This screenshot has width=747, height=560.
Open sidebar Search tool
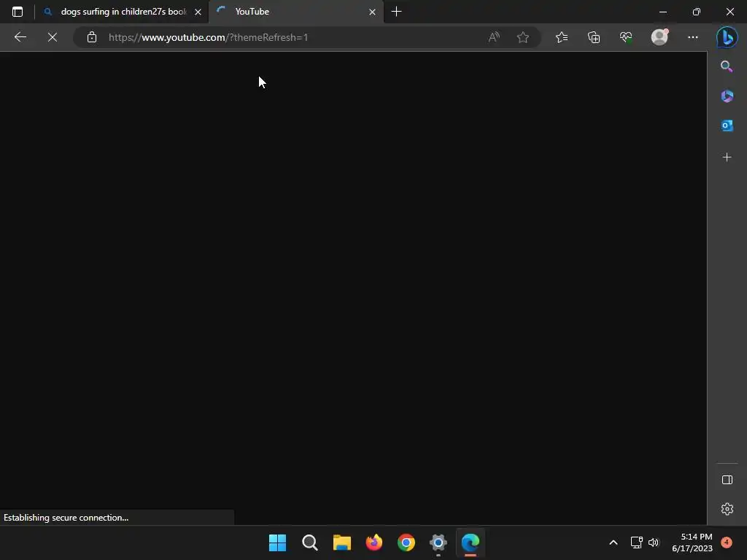727,66
